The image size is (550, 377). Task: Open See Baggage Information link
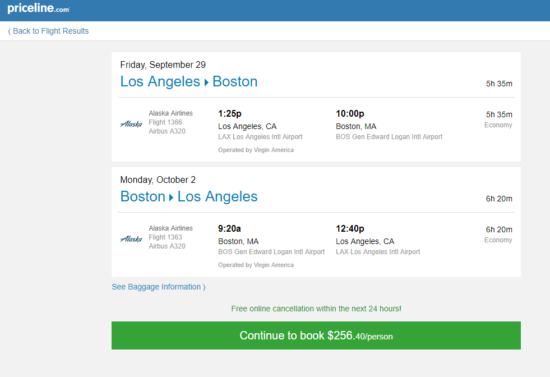tap(159, 287)
